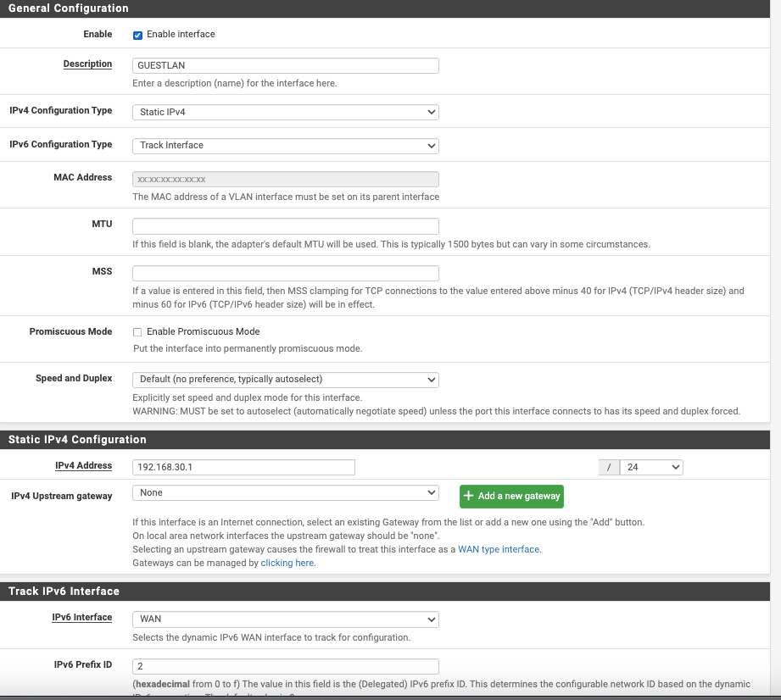Click the Add a new gateway button
The height and width of the screenshot is (700, 781).
511,497
